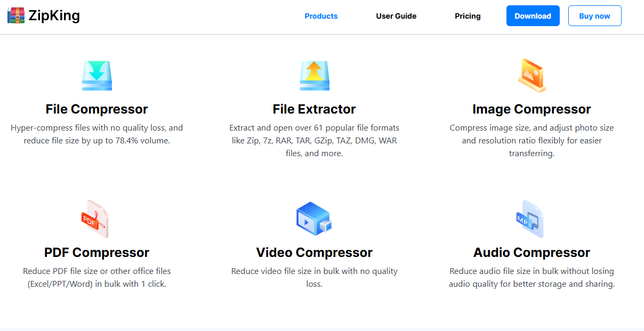The width and height of the screenshot is (644, 331).
Task: Click the Image Compressor picture icon
Action: pyautogui.click(x=532, y=75)
